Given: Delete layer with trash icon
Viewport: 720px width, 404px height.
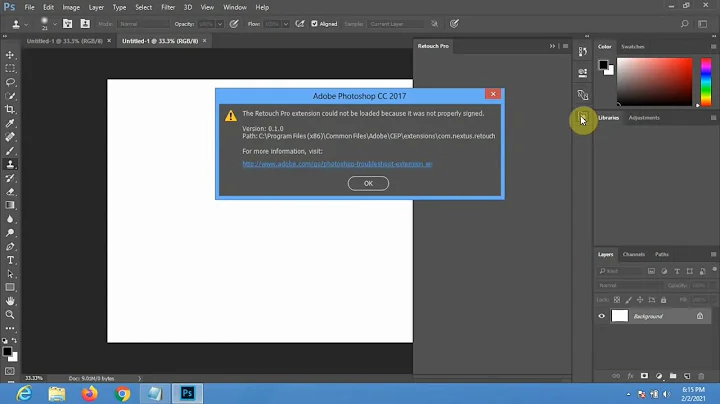Looking at the screenshot, I should click(x=701, y=376).
